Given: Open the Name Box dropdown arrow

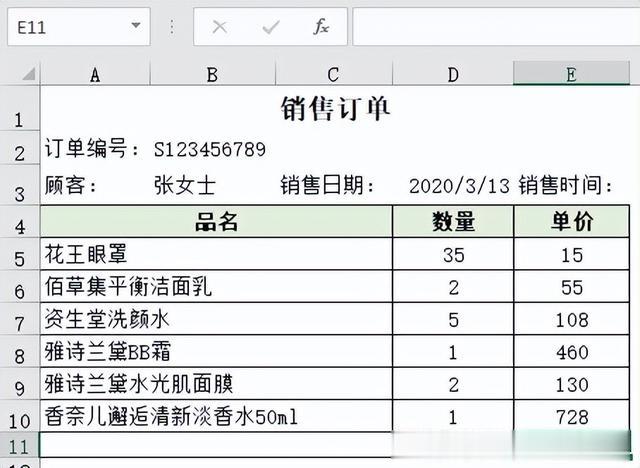Looking at the screenshot, I should point(136,26).
